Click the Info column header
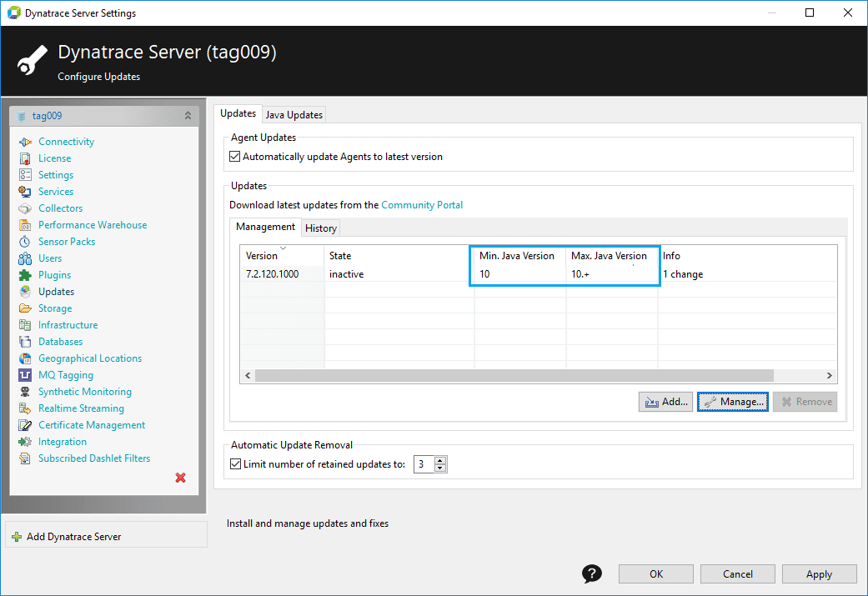 tap(747, 256)
